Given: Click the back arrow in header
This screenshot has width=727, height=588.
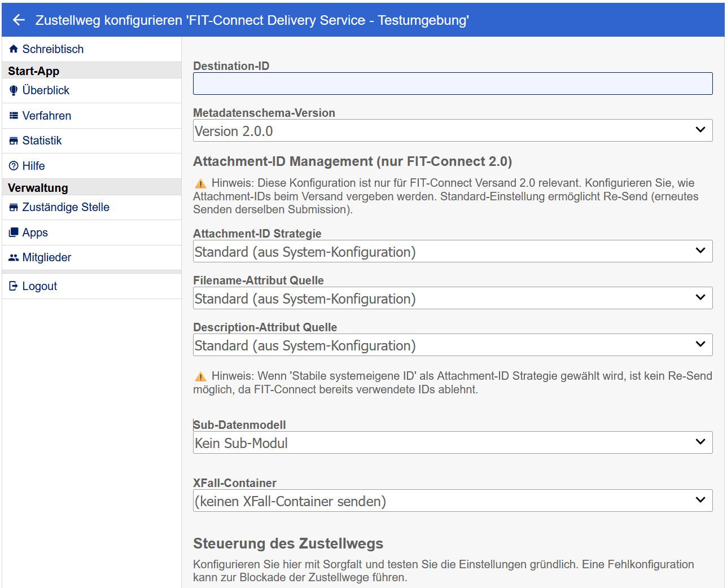Looking at the screenshot, I should pos(19,20).
